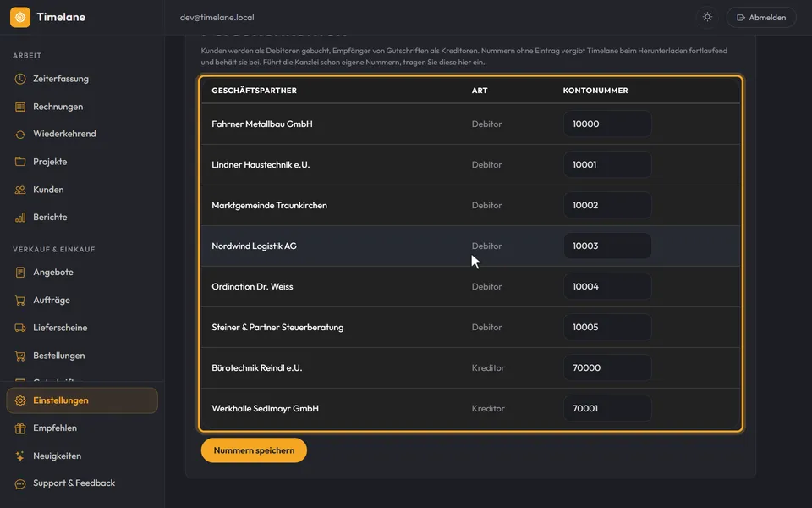
Task: Open the Berichte bar chart icon
Action: (x=20, y=218)
